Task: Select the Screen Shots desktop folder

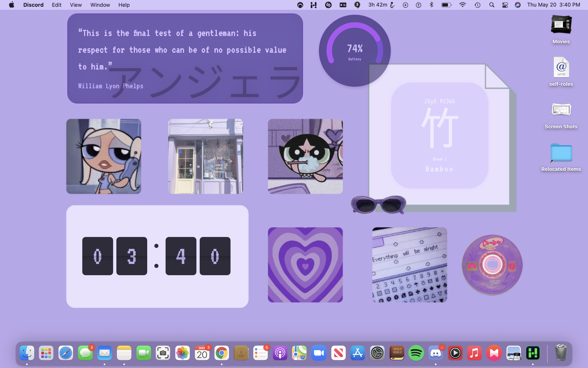Action: click(x=561, y=116)
